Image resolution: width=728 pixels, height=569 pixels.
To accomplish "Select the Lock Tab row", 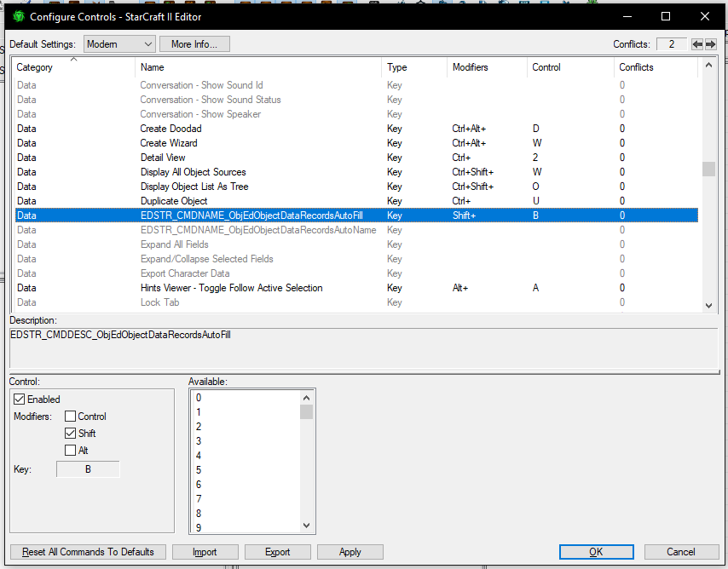I will (x=356, y=302).
